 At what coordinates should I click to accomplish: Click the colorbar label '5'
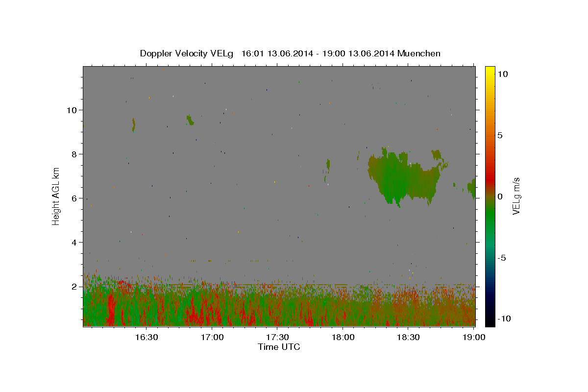(500, 135)
